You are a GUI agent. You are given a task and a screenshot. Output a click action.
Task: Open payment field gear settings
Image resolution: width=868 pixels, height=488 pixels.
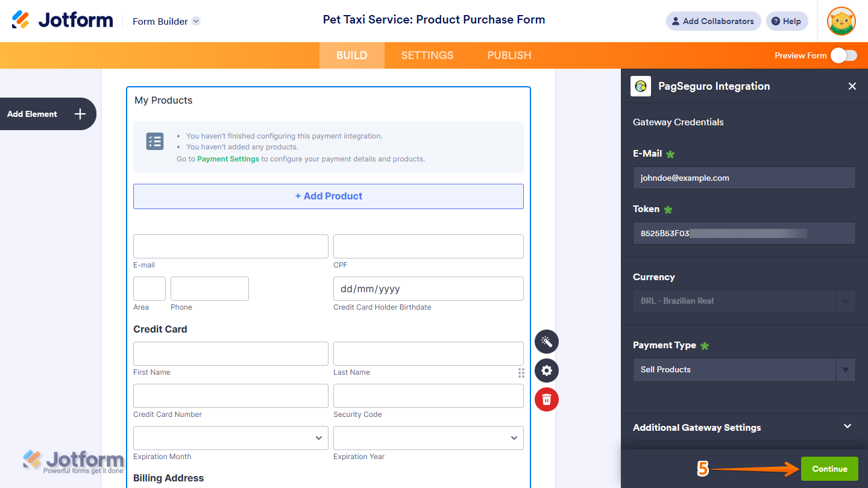pyautogui.click(x=547, y=371)
